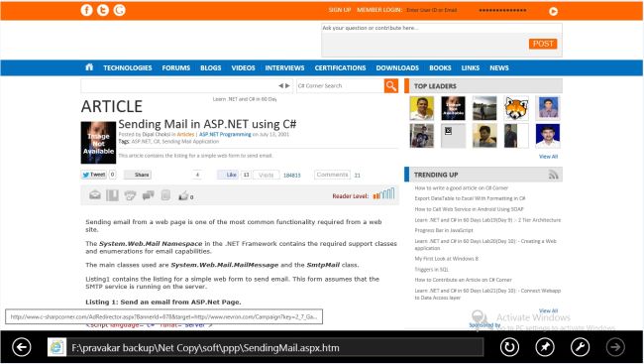This screenshot has width=644, height=364.
Task: Click the browser forward arrow button
Action: (x=615, y=347)
